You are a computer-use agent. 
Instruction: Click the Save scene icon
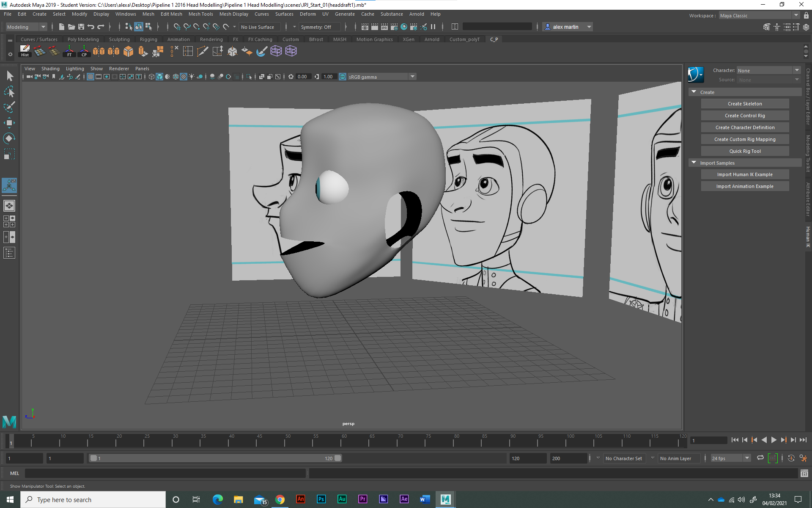click(x=81, y=27)
